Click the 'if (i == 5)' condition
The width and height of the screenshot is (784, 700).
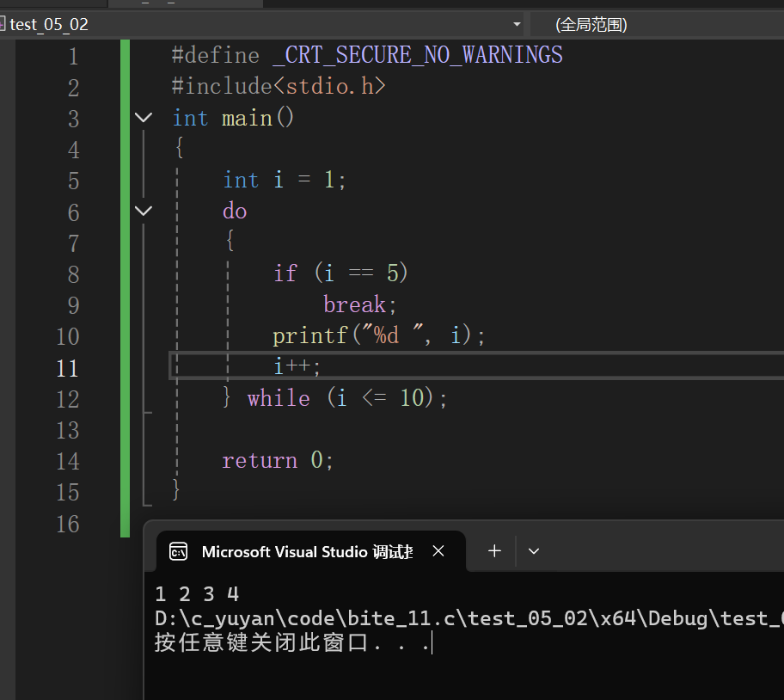(340, 273)
